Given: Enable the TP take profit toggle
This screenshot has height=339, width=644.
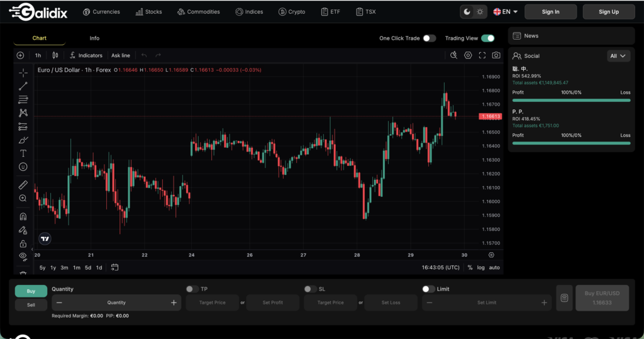Looking at the screenshot, I should [x=192, y=289].
